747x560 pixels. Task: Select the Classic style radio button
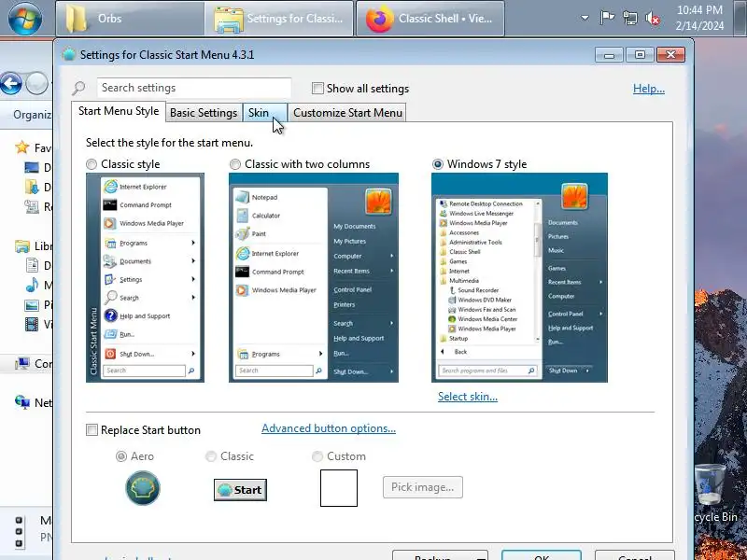coord(92,164)
